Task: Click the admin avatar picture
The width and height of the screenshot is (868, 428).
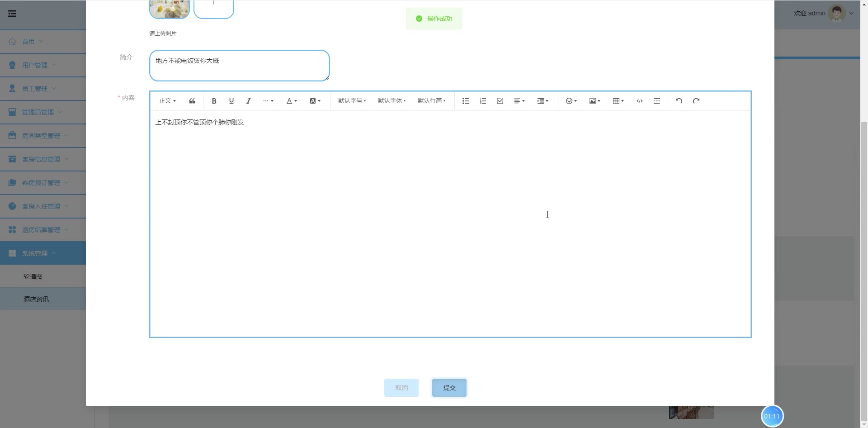Action: (x=837, y=13)
